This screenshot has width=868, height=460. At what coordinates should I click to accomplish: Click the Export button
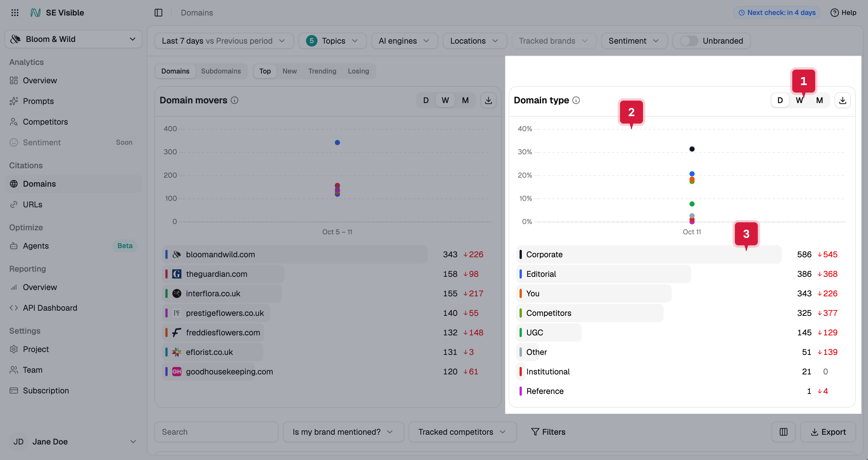click(x=828, y=432)
